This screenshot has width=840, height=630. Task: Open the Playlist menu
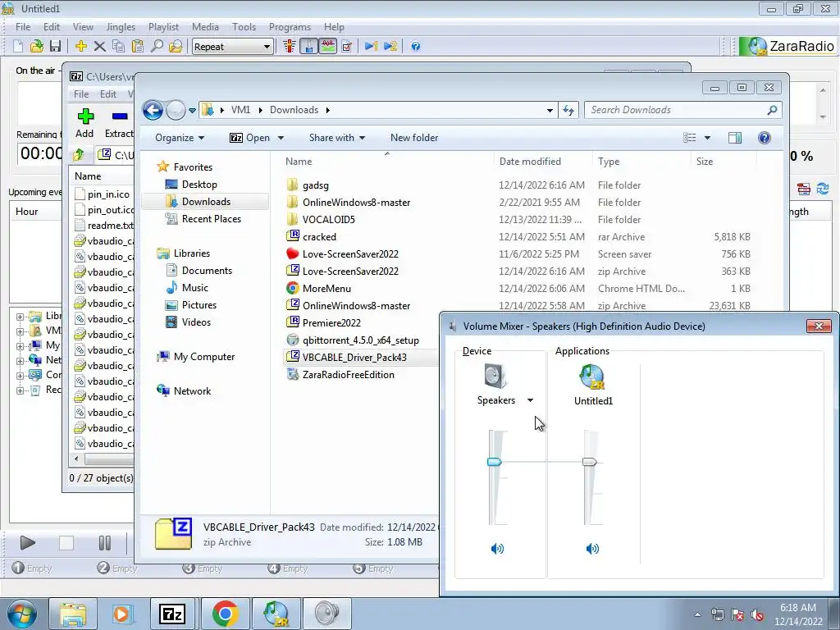pos(163,27)
